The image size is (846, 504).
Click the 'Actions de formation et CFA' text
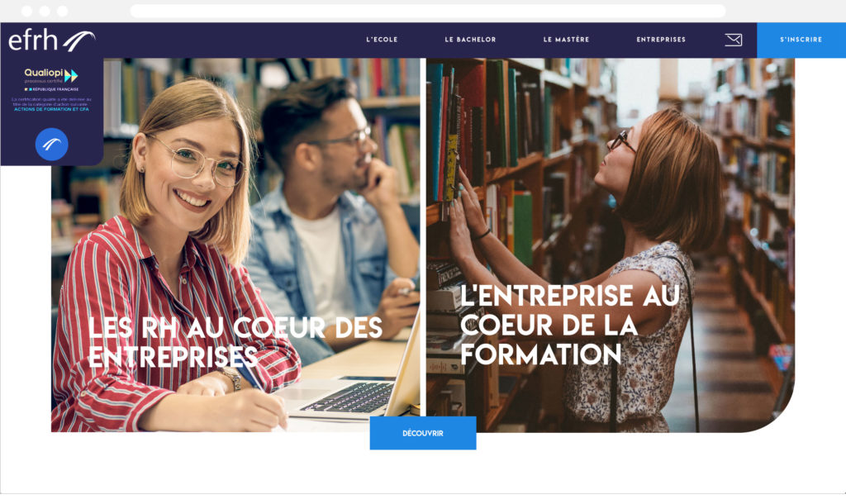[52, 109]
